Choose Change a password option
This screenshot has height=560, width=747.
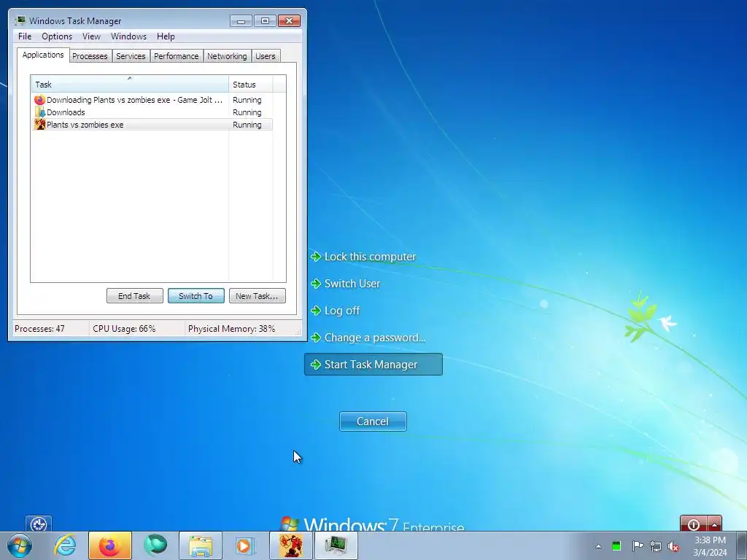click(x=368, y=338)
